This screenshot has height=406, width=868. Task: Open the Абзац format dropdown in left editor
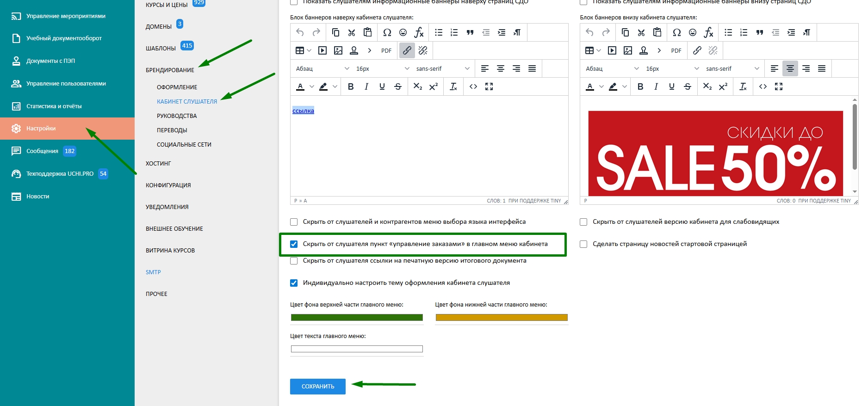tap(322, 68)
